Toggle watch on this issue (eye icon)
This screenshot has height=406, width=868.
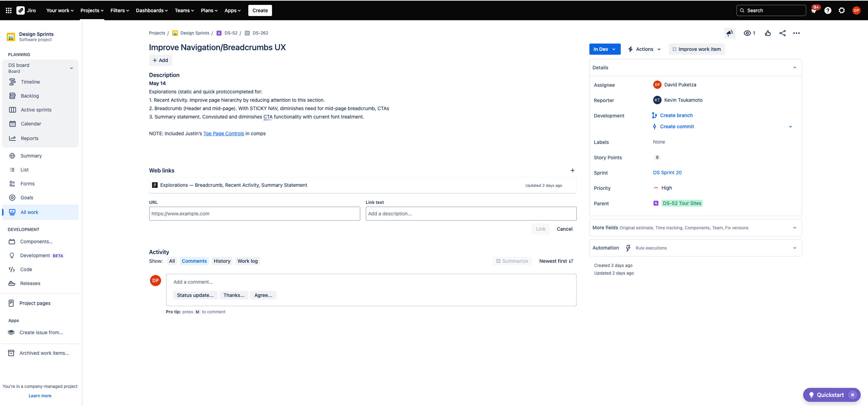[x=747, y=33]
